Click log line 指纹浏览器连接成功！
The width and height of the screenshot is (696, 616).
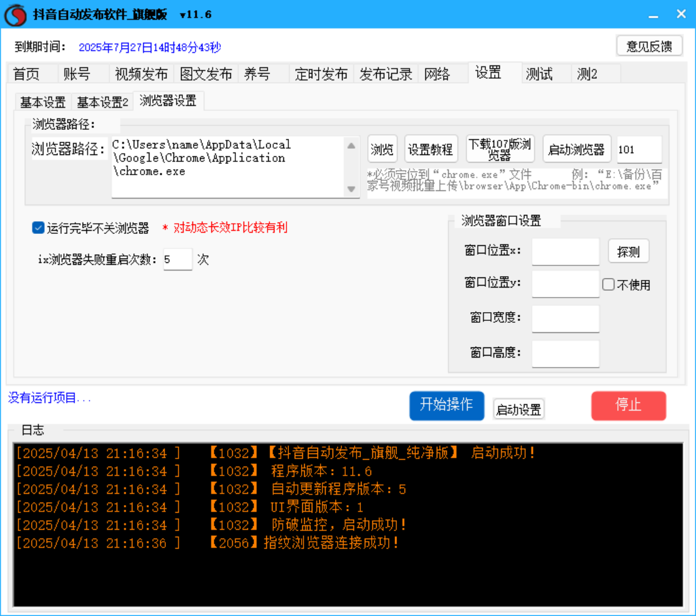[208, 543]
